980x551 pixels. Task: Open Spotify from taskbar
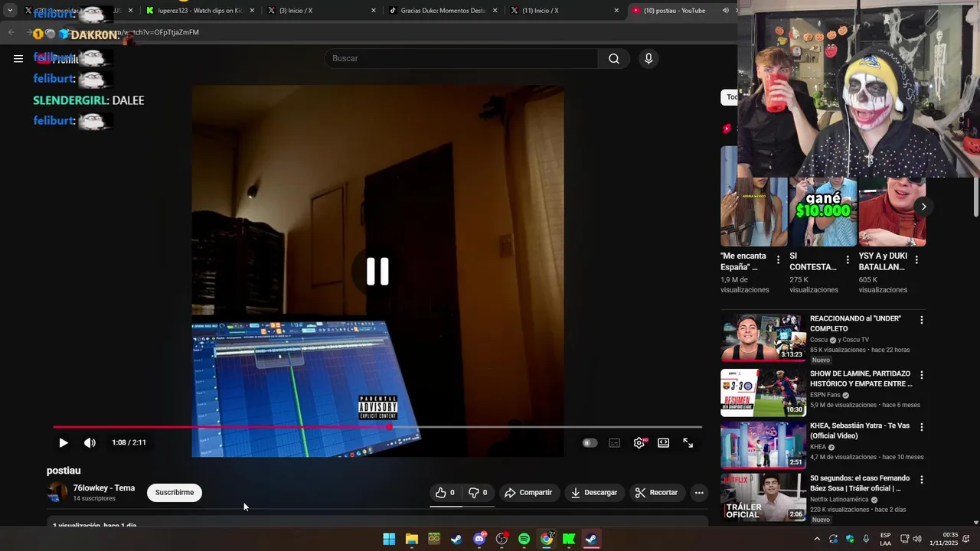(524, 539)
